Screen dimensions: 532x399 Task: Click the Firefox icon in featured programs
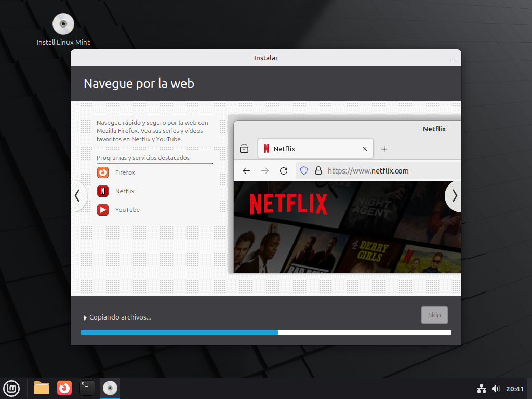pos(103,172)
